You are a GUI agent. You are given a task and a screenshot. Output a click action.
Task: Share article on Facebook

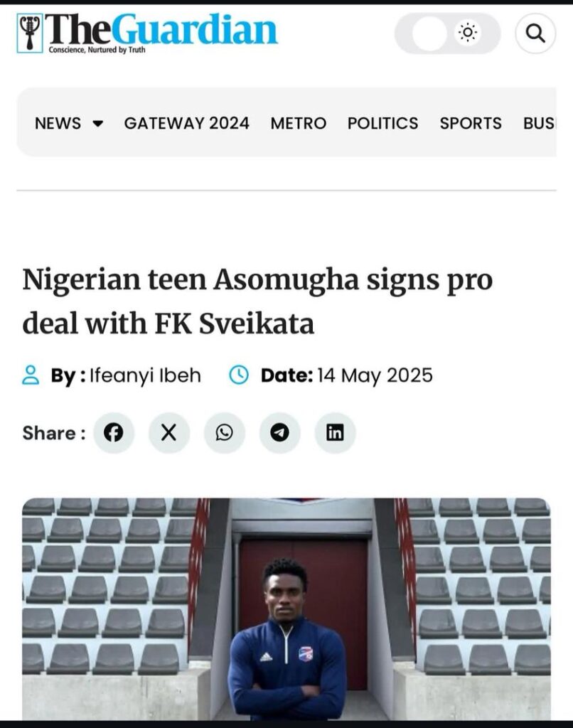(x=114, y=433)
